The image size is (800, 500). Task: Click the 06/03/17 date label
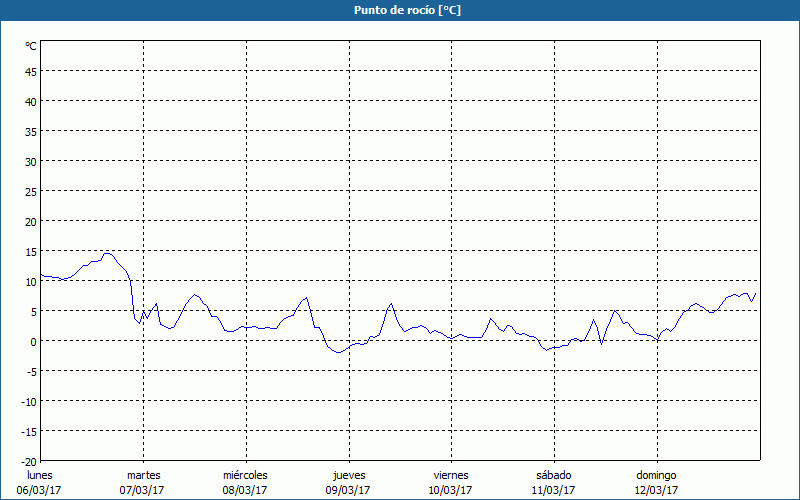tap(40, 490)
